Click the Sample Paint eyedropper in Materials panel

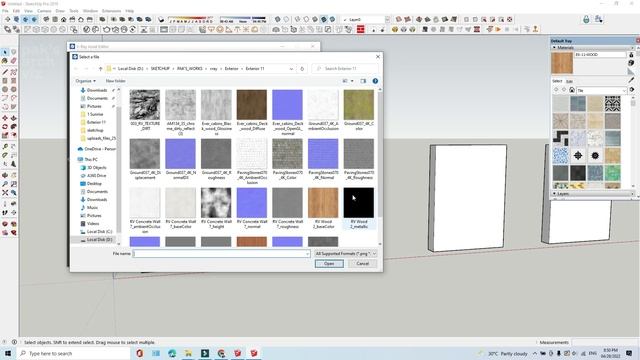[631, 80]
